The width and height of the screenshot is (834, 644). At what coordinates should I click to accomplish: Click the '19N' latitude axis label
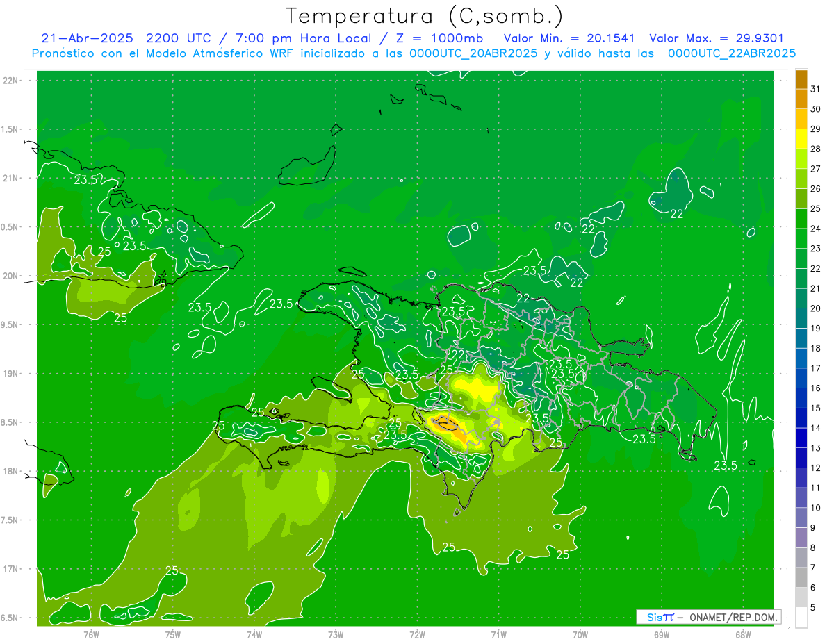[10, 374]
